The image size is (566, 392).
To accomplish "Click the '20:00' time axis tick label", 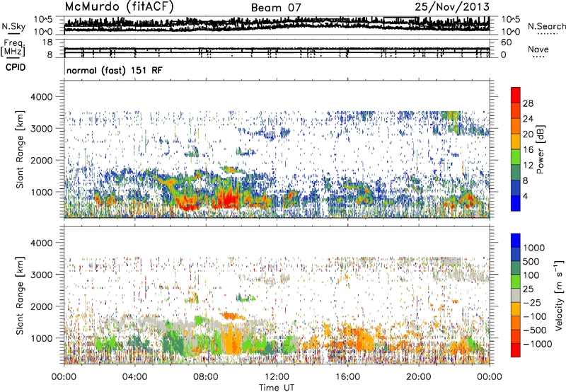I will click(x=419, y=377).
